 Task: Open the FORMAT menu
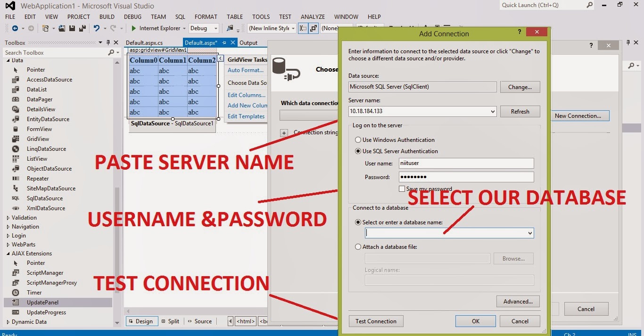(x=206, y=16)
